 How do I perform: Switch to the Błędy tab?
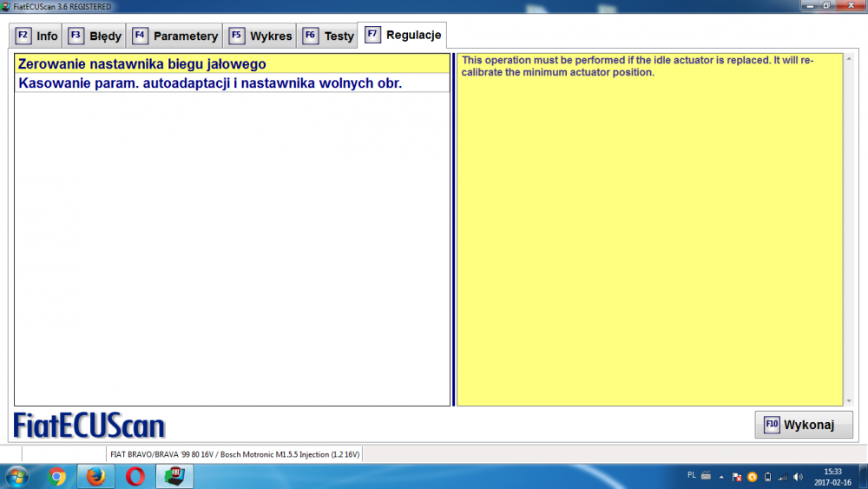[x=94, y=36]
